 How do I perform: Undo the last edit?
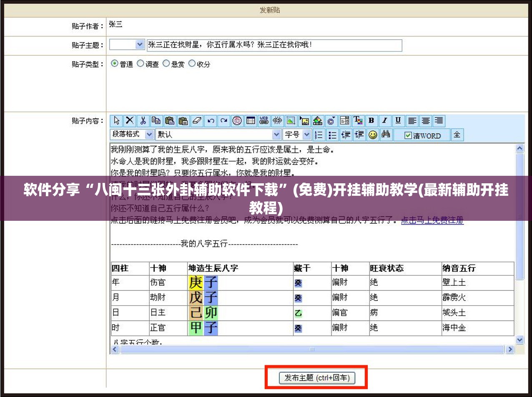[x=211, y=121]
